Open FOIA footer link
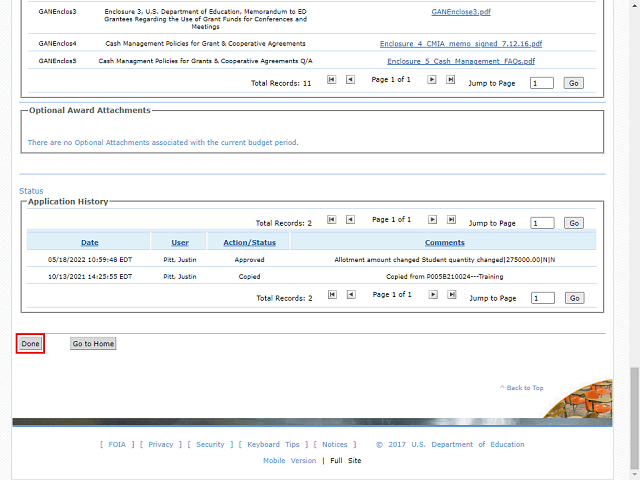Image resolution: width=640 pixels, height=480 pixels. coord(117,444)
